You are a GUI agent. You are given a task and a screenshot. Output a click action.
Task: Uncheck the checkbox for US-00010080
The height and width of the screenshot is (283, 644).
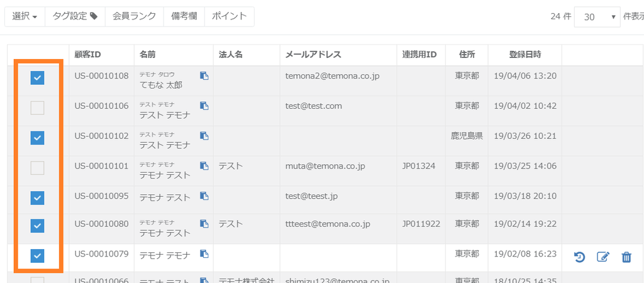[x=38, y=225]
